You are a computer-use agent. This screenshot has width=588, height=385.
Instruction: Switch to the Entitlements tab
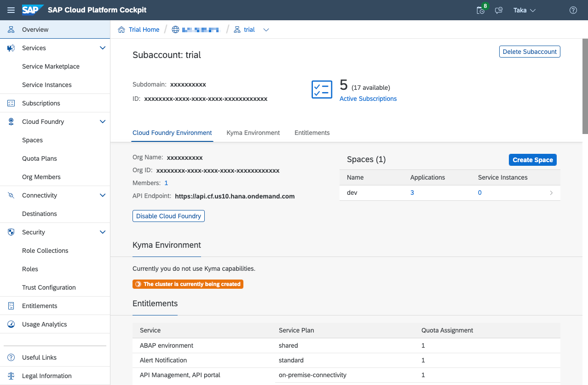coord(312,133)
